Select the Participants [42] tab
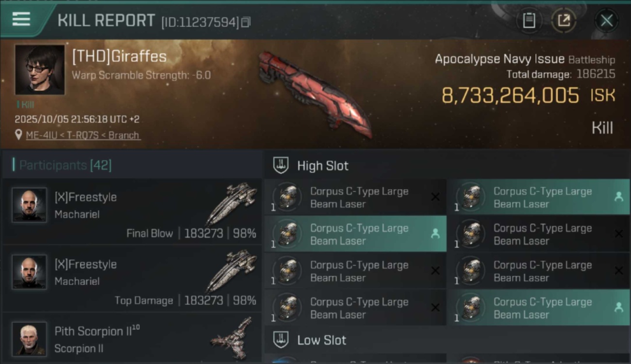Screen dimensions: 631x364 66,165
